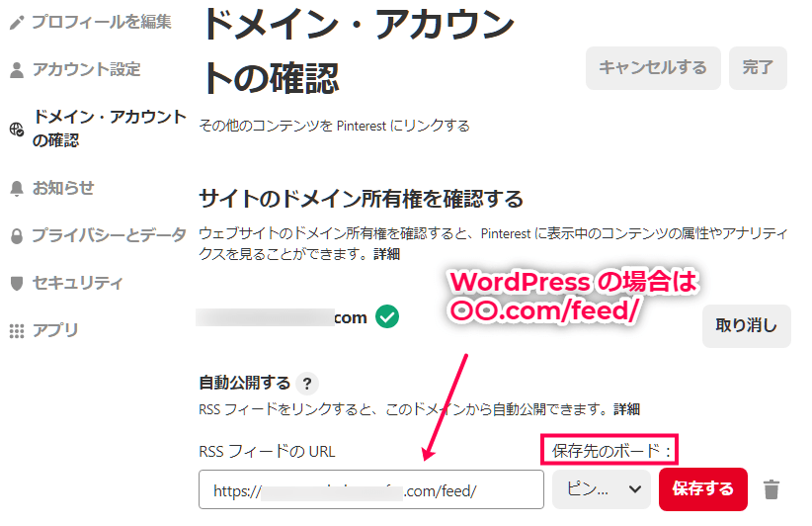
Task: Go to お知らせ settings
Action: 63,188
